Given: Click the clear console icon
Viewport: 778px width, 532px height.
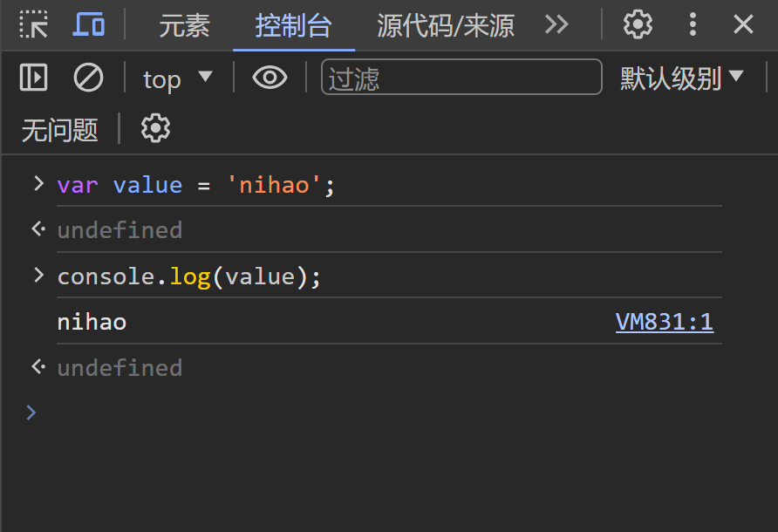Looking at the screenshot, I should (x=87, y=77).
